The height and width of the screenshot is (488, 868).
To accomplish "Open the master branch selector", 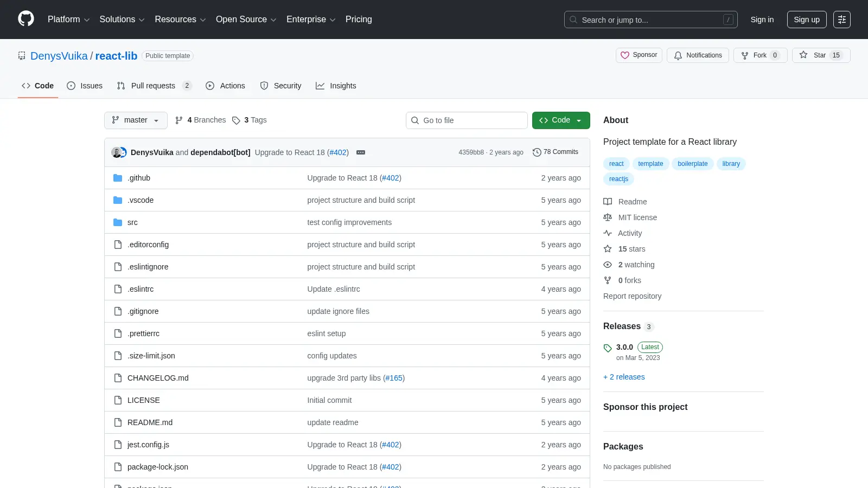I will click(136, 120).
